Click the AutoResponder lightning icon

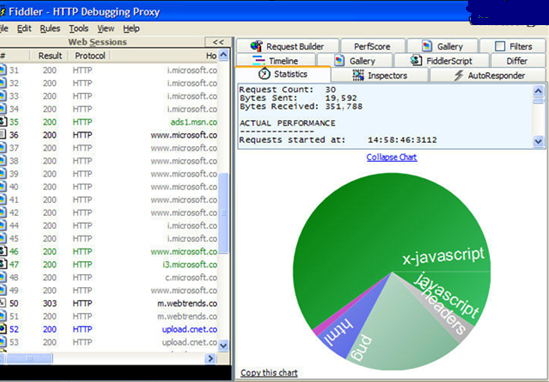[x=458, y=75]
